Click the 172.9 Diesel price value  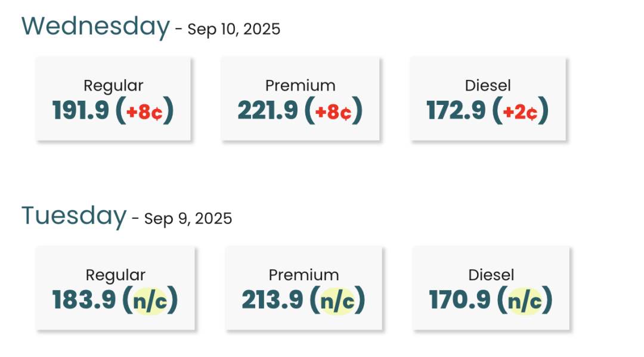pyautogui.click(x=456, y=110)
